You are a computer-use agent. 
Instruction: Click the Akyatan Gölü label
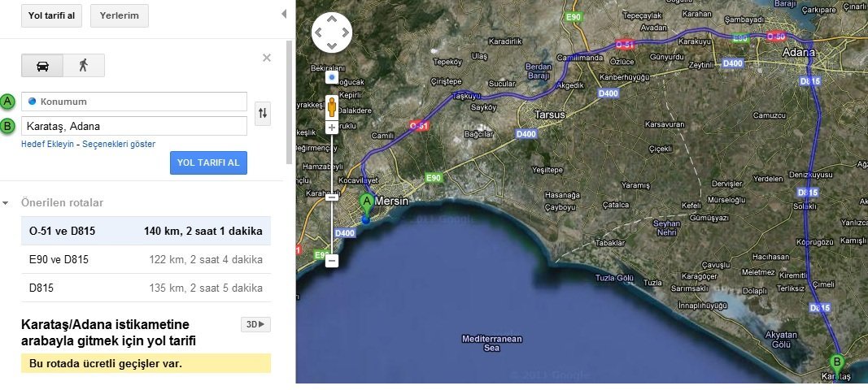coord(780,339)
